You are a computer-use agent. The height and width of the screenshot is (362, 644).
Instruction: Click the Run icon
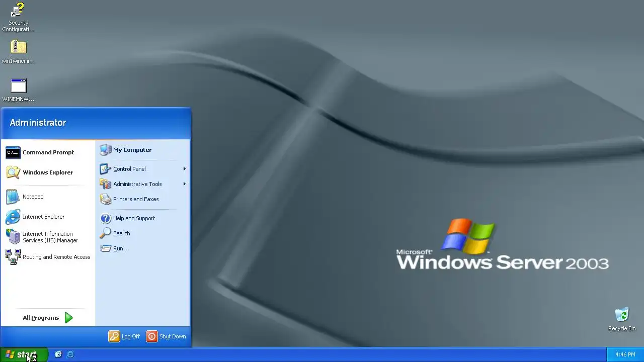[105, 248]
